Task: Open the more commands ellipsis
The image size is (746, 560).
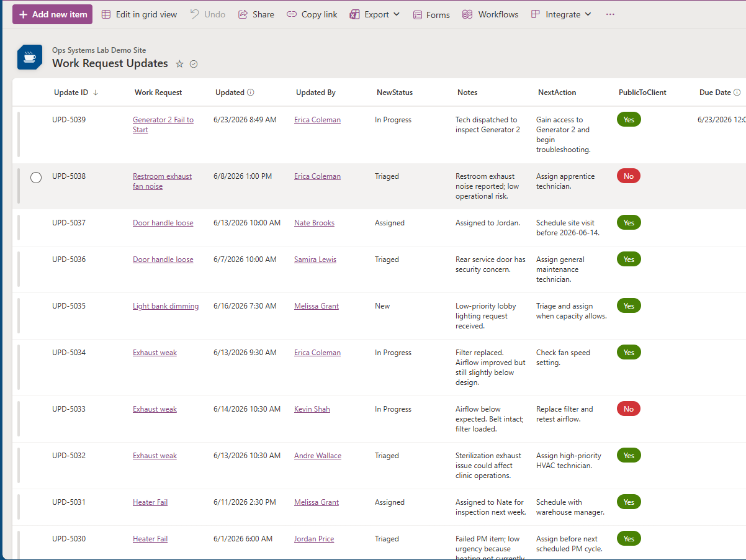Action: 610,14
